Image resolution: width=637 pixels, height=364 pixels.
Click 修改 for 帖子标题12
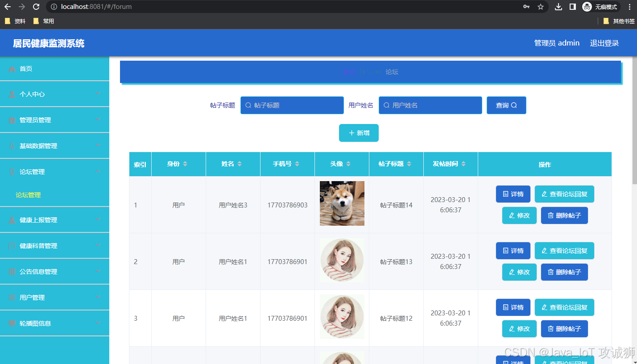519,329
